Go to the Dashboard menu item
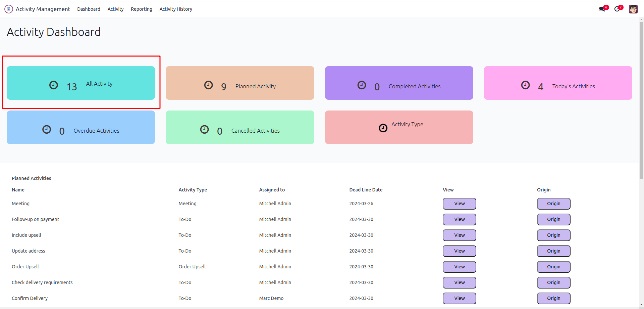Screen dimensions: 644x309 (x=89, y=9)
